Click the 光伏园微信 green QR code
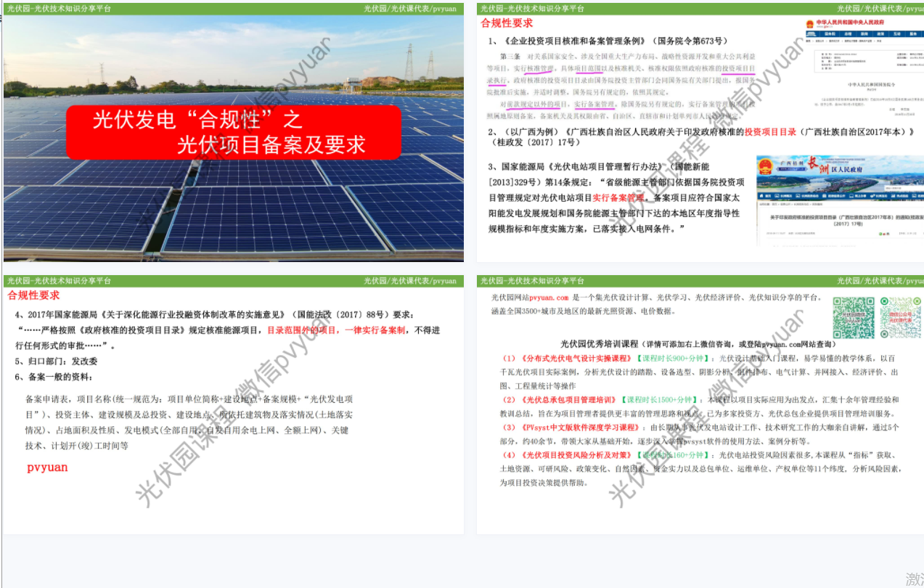 coord(853,318)
